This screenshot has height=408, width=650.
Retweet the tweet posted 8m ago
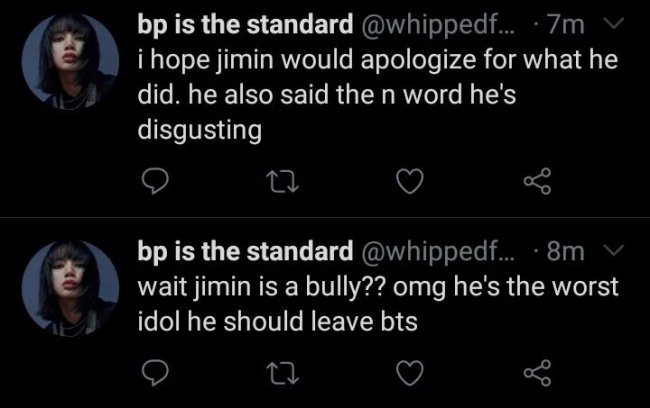[281, 375]
